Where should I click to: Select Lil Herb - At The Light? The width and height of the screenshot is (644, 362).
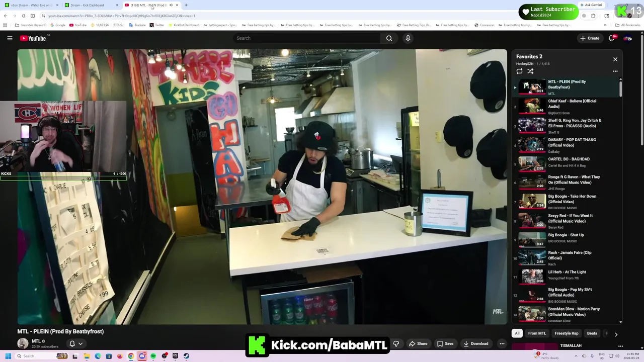566,276
